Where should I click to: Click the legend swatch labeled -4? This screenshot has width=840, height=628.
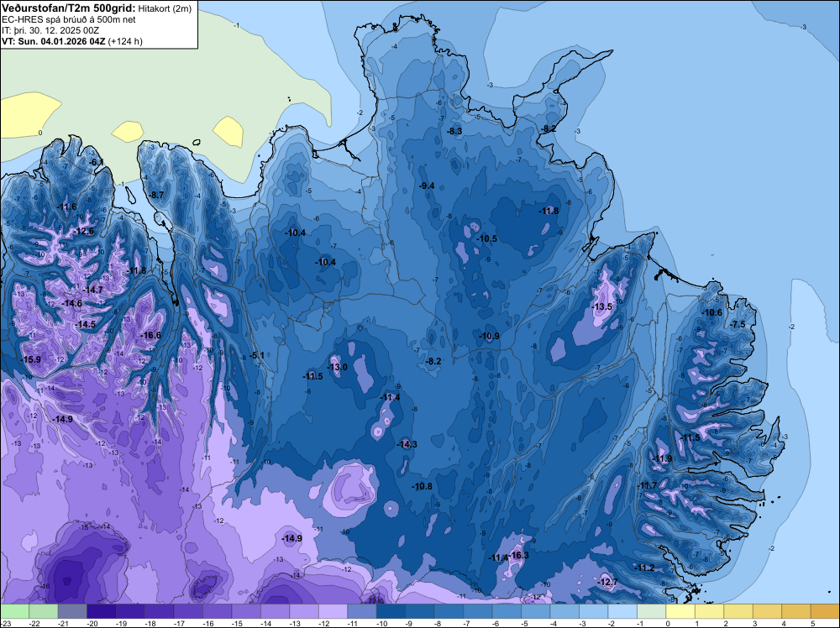[564, 611]
